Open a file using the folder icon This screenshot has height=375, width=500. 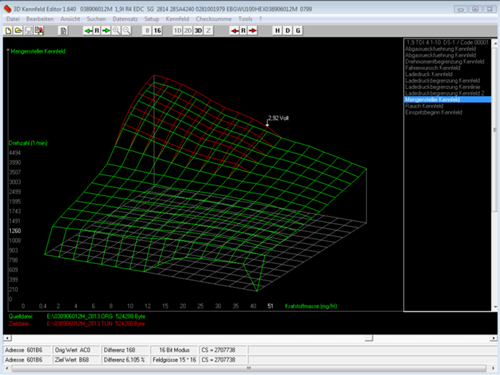click(18, 31)
